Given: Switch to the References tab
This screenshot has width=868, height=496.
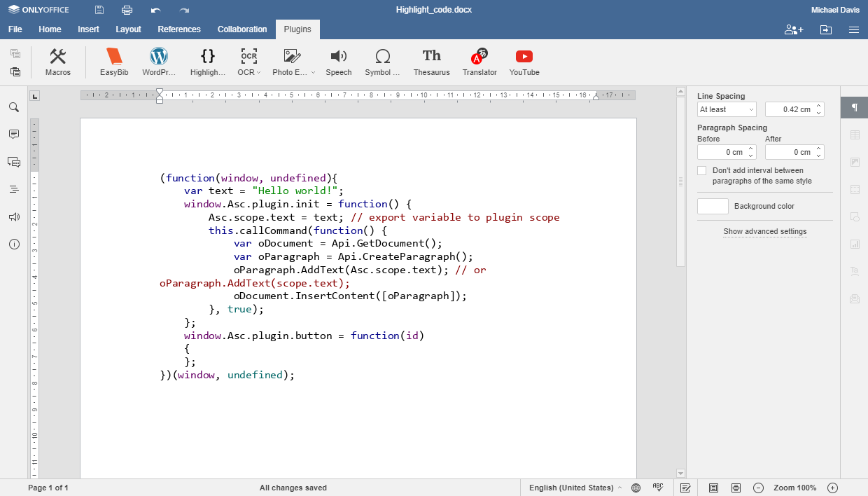Looking at the screenshot, I should pos(179,29).
